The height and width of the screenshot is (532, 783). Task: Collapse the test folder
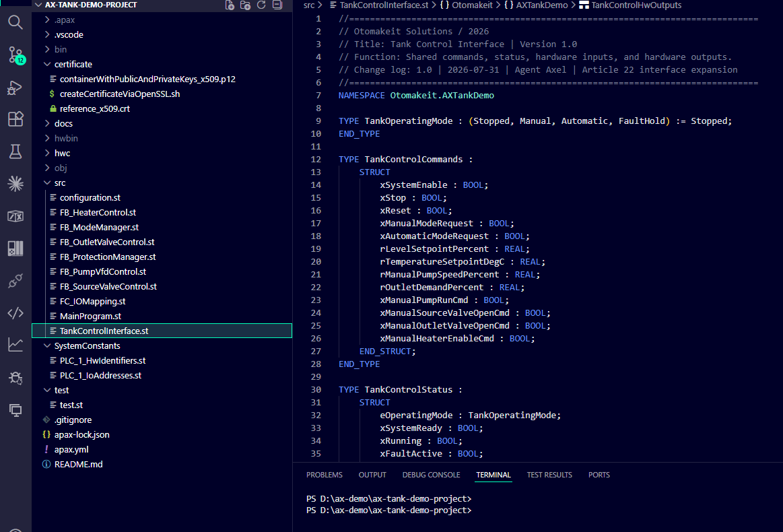(162, 390)
